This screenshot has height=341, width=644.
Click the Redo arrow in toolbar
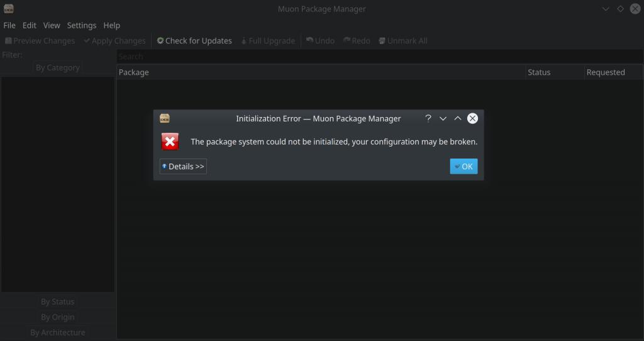pos(347,41)
